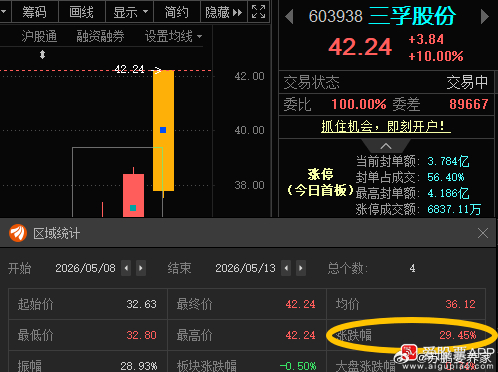Select the 融资融券 tab
This screenshot has width=498, height=372.
point(100,36)
